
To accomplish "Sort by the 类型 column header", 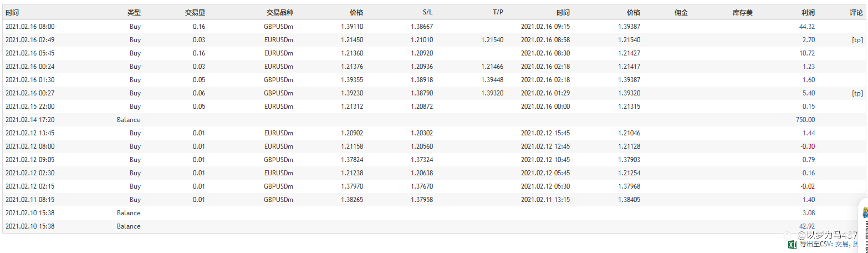I will tap(134, 12).
